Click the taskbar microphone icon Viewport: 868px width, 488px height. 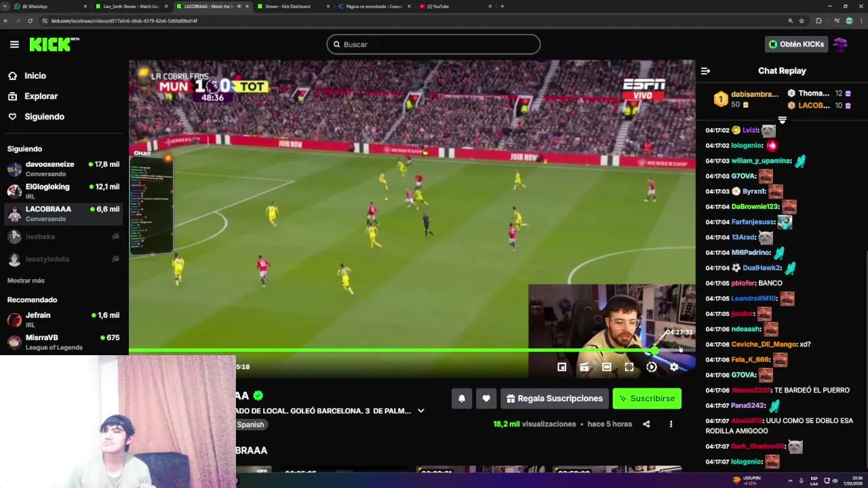pos(802,481)
